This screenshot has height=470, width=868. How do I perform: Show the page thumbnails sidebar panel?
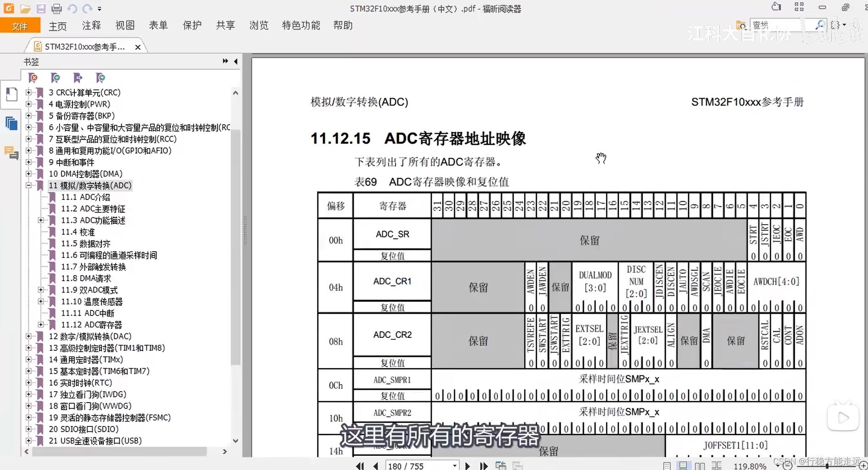tap(11, 94)
